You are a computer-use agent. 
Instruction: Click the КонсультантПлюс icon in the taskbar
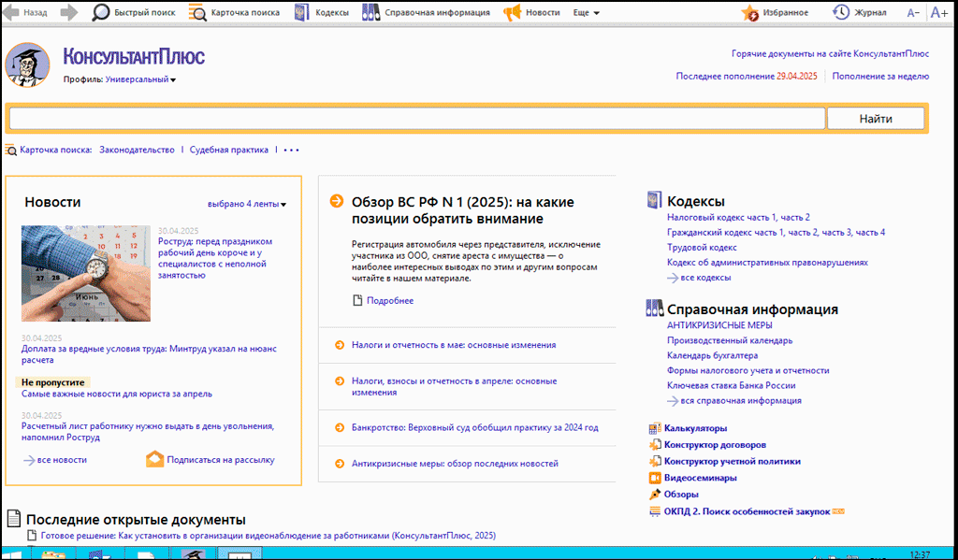tap(195, 554)
